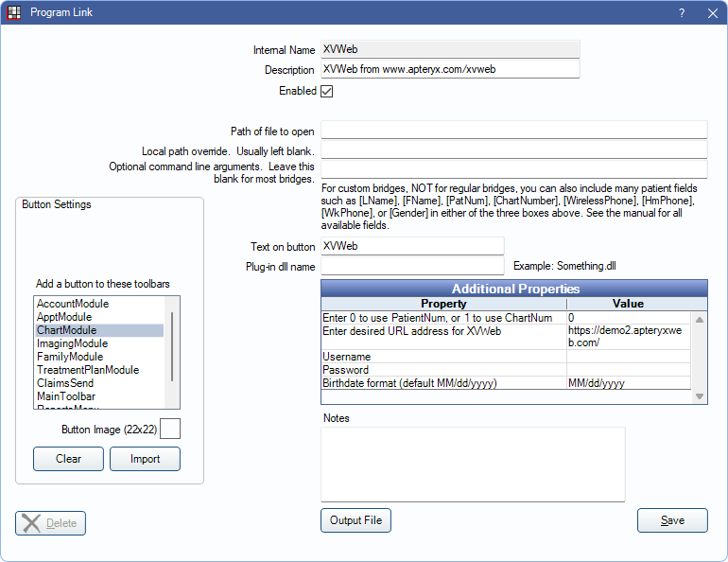Edit the Username property value cell

tap(628, 357)
